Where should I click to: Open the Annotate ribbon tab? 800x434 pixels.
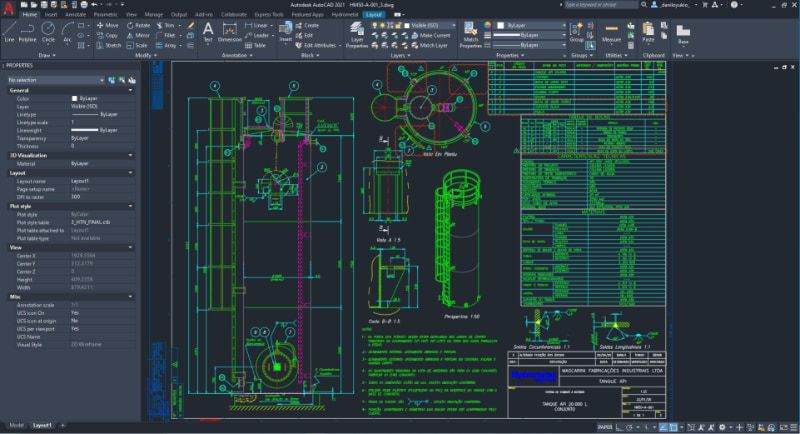click(76, 15)
